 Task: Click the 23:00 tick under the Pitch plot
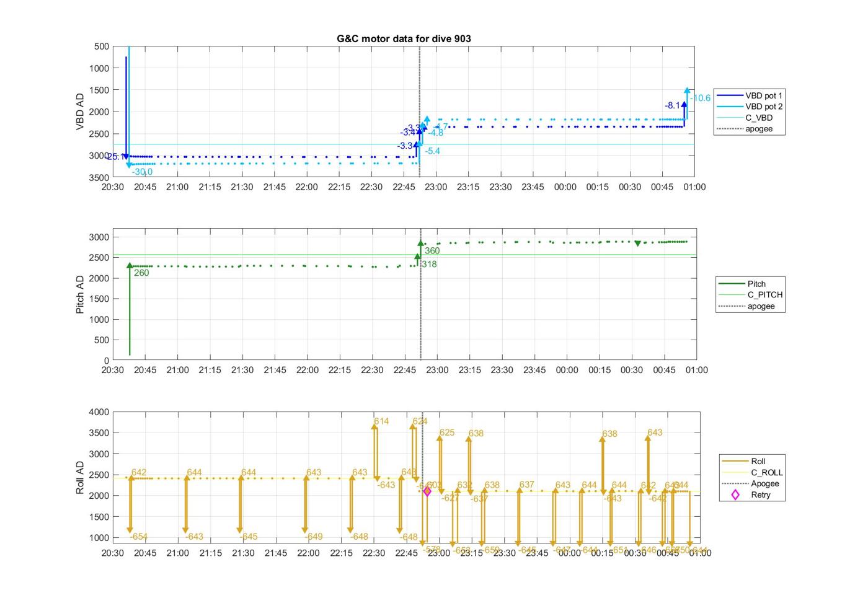437,370
